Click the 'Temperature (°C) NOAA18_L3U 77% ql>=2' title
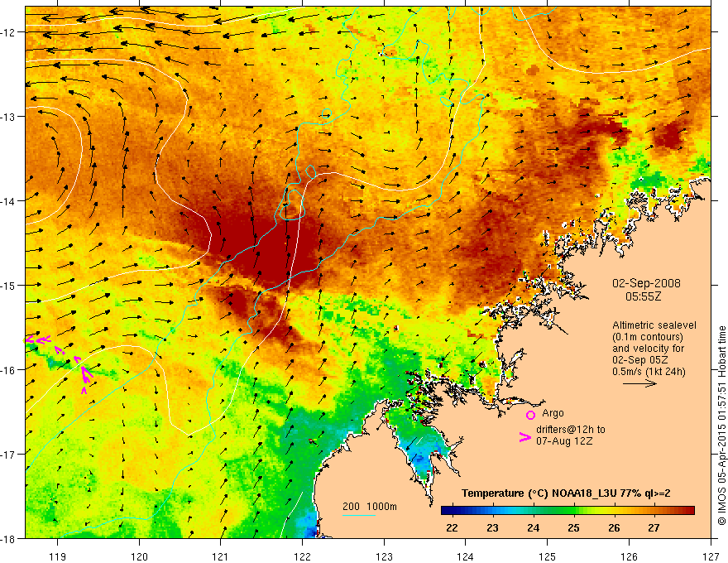728x563 pixels. click(566, 493)
